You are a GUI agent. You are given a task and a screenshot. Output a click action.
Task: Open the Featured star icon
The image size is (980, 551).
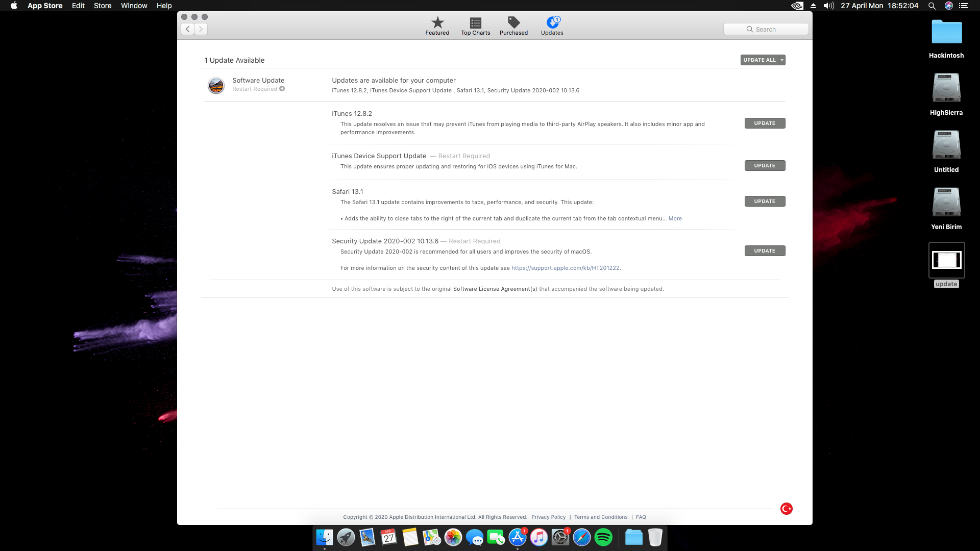[x=437, y=23]
